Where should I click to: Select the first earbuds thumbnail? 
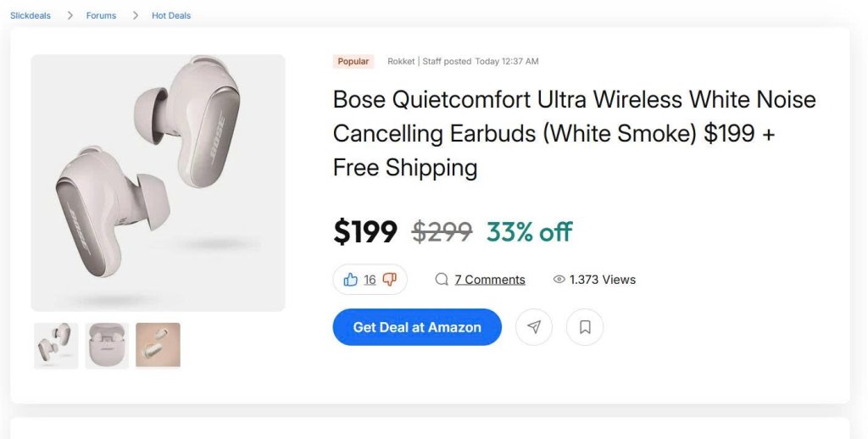point(56,345)
